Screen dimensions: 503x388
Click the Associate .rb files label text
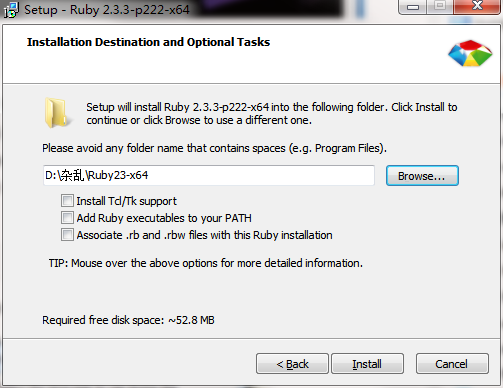click(x=204, y=235)
